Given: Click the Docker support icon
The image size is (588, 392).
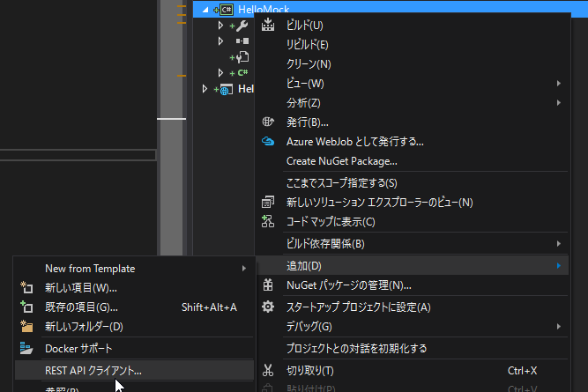Looking at the screenshot, I should 26,348.
